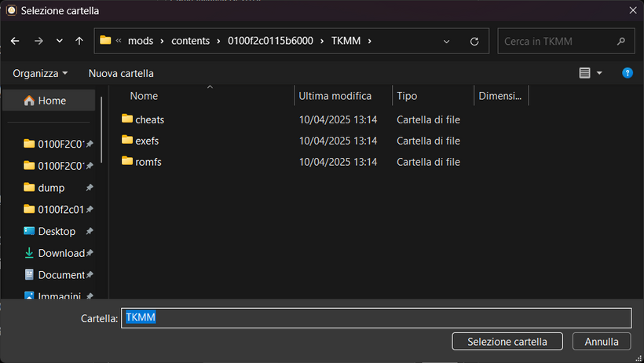Open dump folder in sidebar
Screen dimensions: 644x363
click(x=51, y=188)
